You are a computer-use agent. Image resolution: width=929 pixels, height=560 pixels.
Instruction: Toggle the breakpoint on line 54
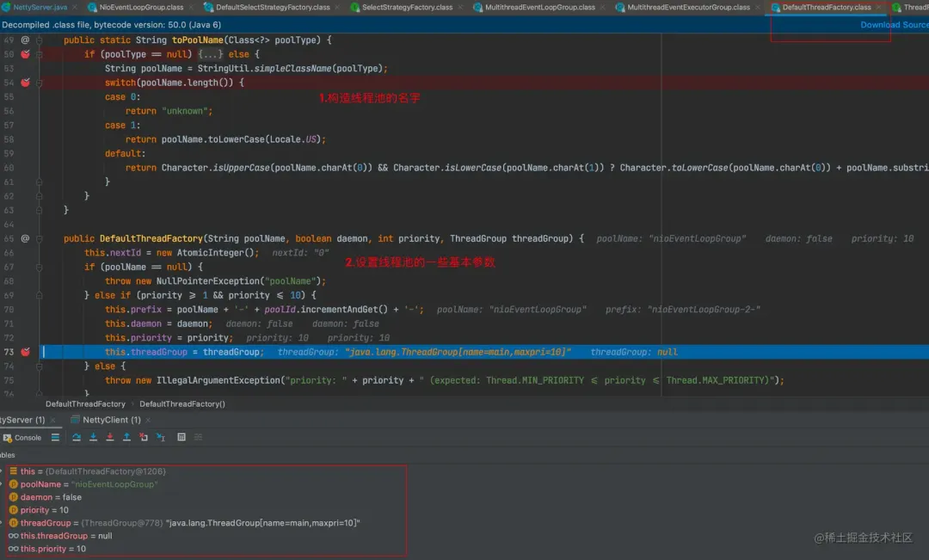pos(25,83)
